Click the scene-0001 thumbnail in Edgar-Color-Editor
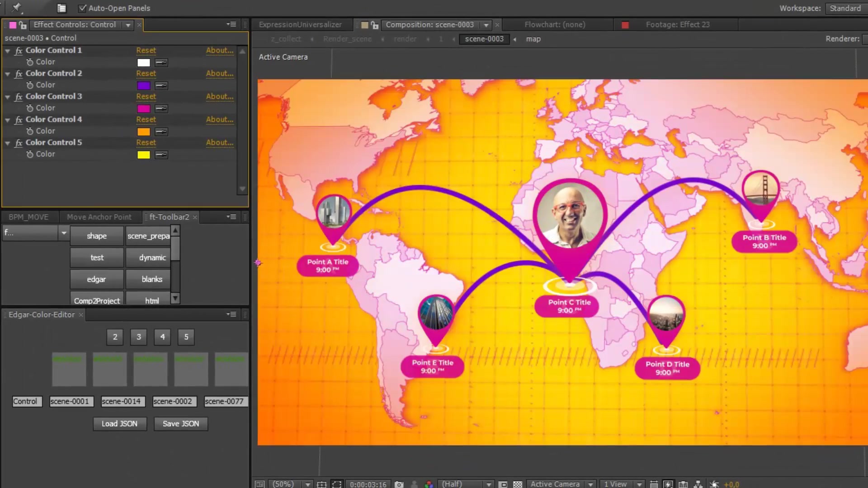The image size is (868, 488). pyautogui.click(x=70, y=368)
